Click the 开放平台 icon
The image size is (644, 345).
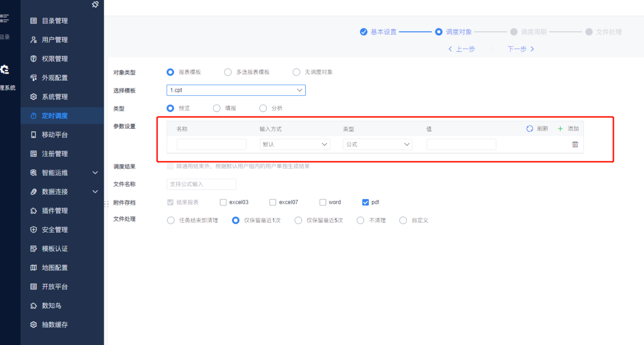33,286
